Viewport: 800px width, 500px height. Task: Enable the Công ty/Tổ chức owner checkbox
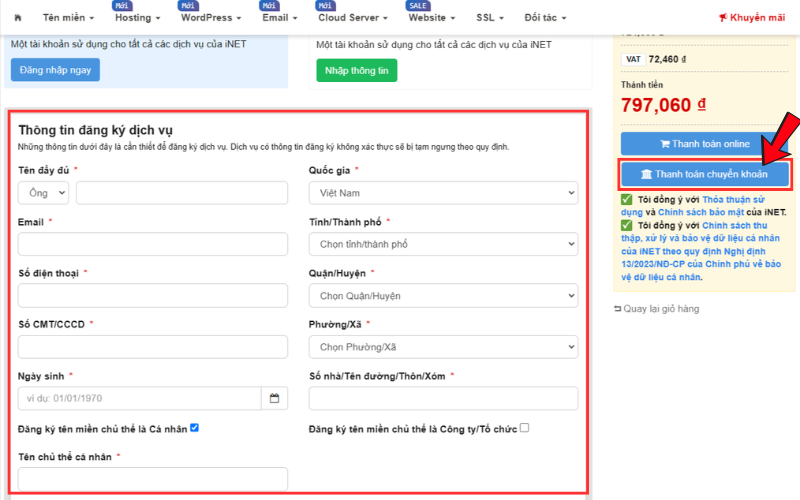click(x=524, y=428)
